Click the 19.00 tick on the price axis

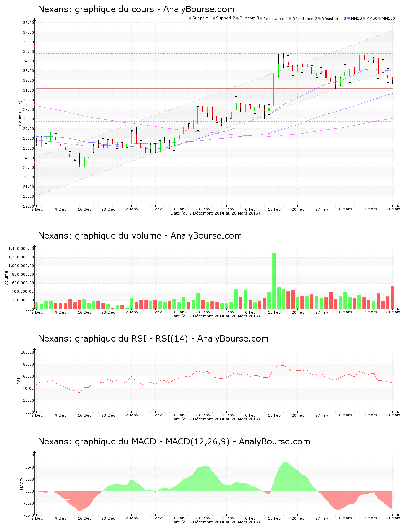pyautogui.click(x=28, y=206)
